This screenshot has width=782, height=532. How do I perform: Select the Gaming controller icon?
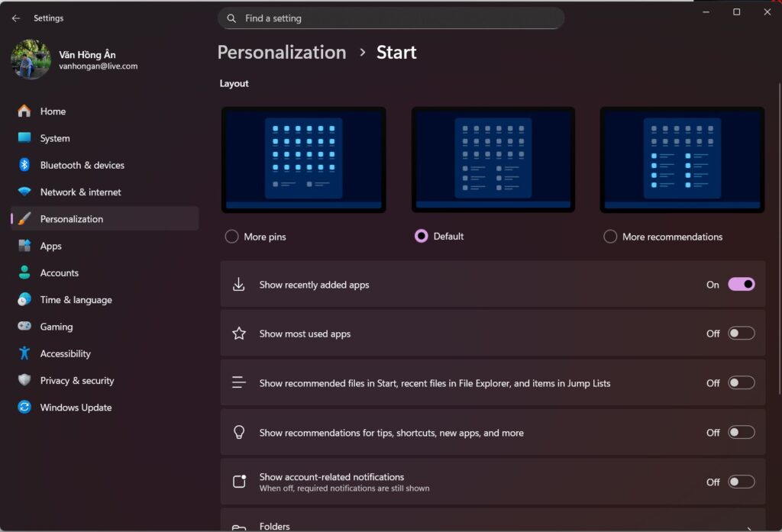coord(24,327)
